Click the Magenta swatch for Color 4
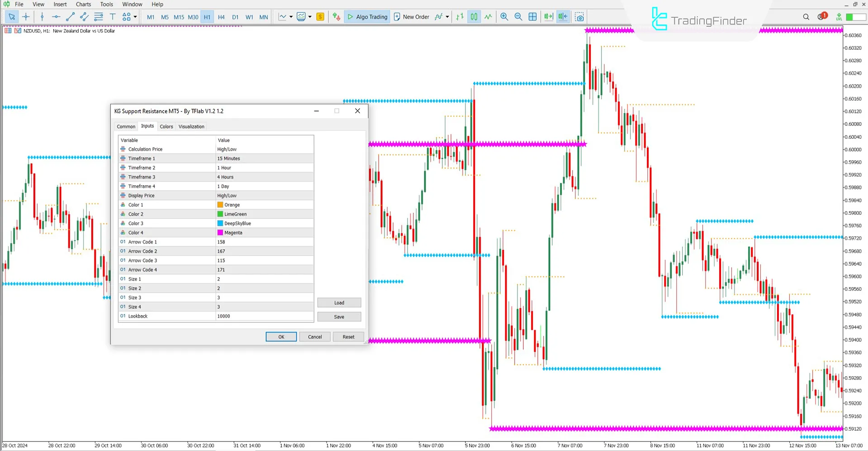The image size is (868, 451). tap(220, 232)
